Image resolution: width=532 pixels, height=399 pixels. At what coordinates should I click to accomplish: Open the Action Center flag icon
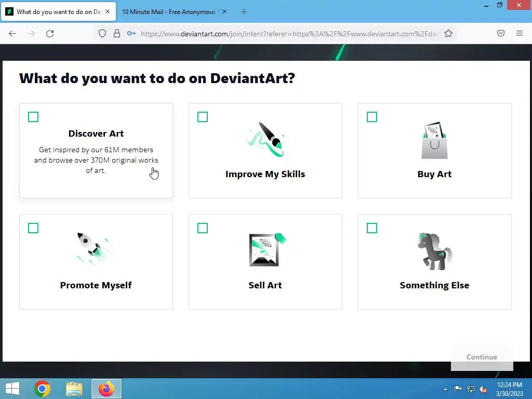click(458, 389)
